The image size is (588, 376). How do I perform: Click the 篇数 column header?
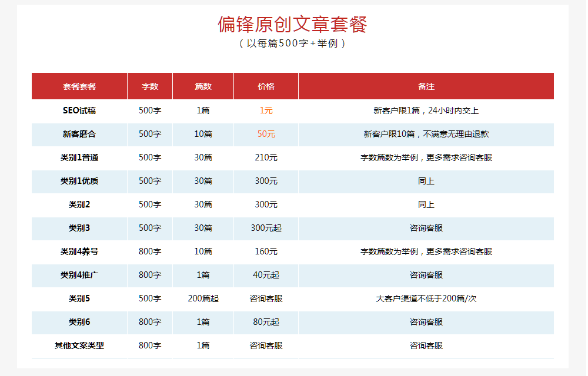[203, 86]
